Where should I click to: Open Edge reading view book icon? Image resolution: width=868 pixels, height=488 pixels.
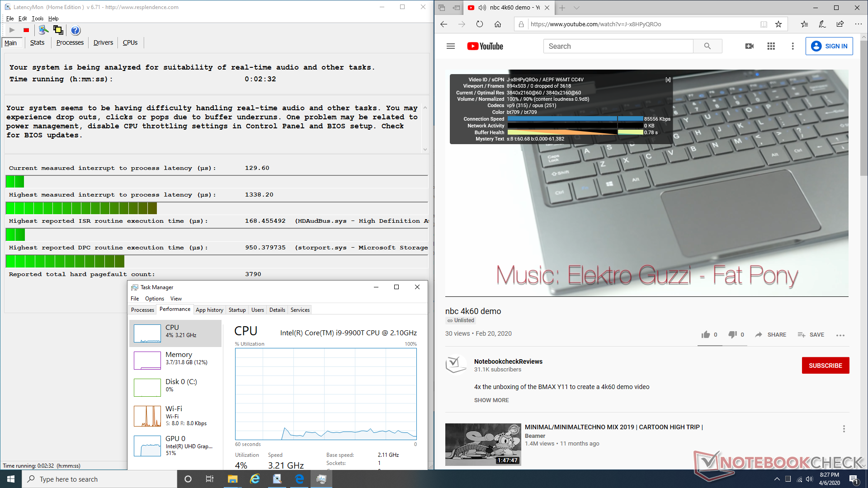pyautogui.click(x=764, y=24)
